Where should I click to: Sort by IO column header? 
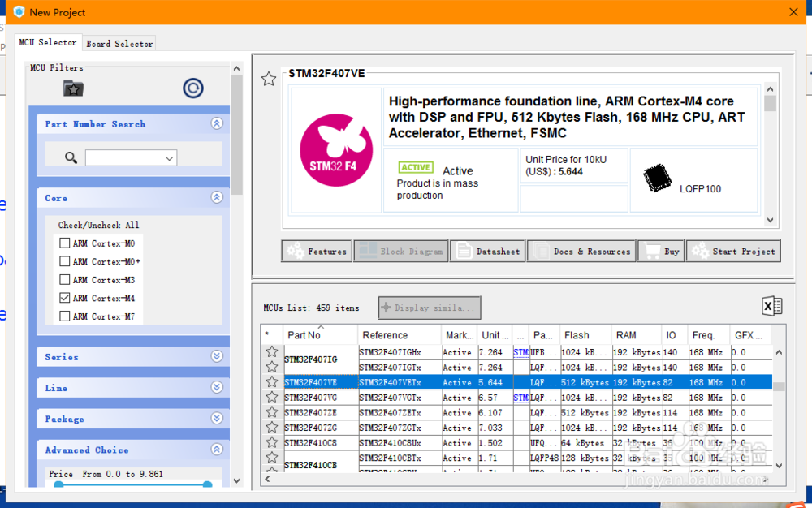click(x=674, y=335)
